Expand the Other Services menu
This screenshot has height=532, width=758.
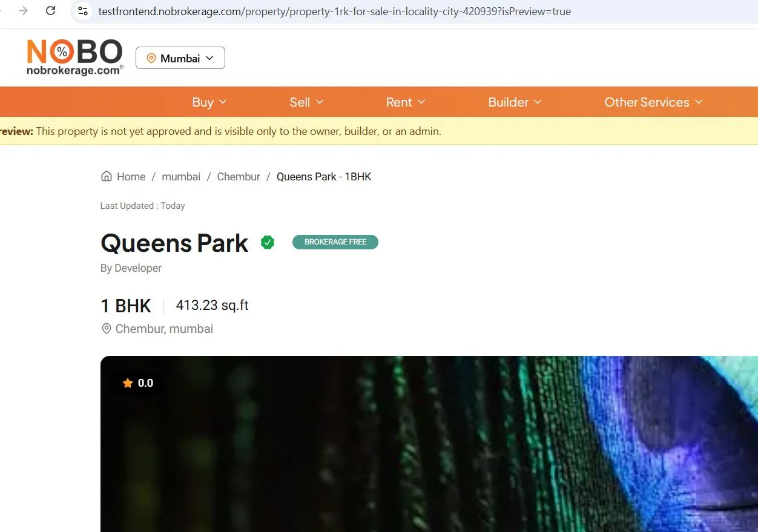653,102
